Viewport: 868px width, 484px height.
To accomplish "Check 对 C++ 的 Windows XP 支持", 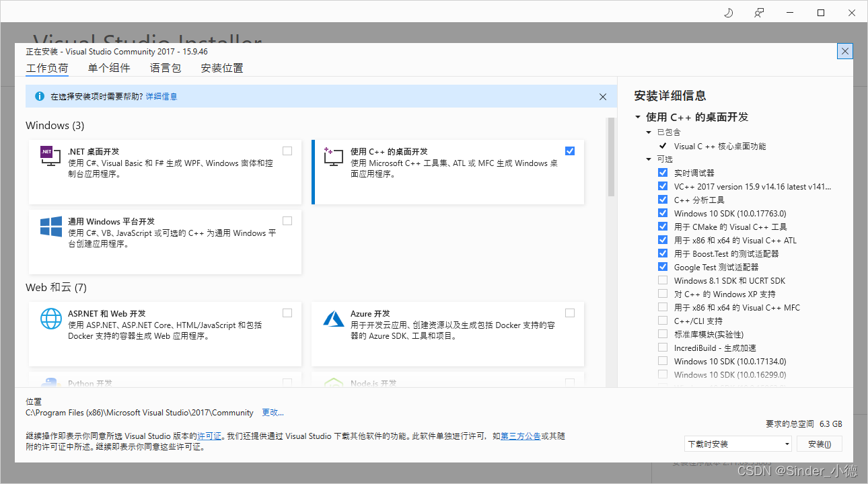I will tap(663, 294).
